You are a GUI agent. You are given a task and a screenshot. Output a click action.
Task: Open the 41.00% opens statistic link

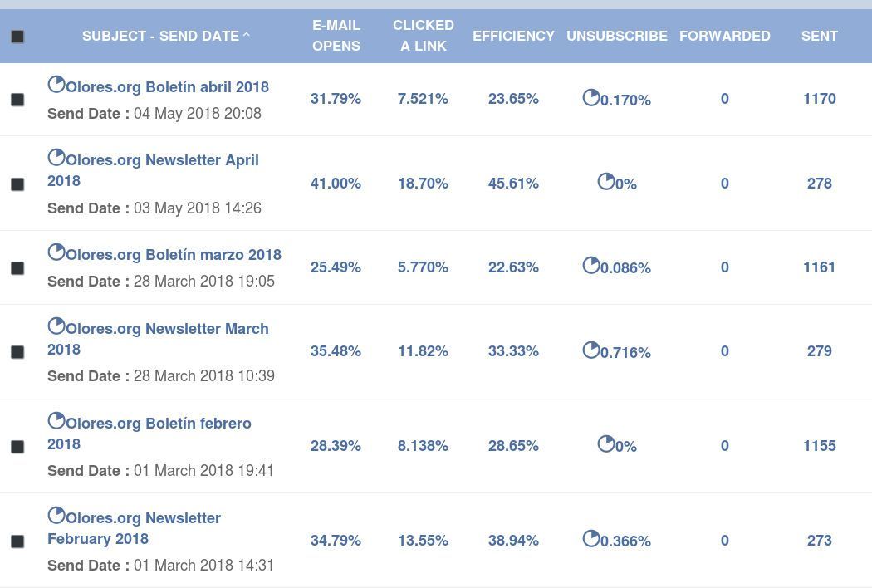click(336, 184)
